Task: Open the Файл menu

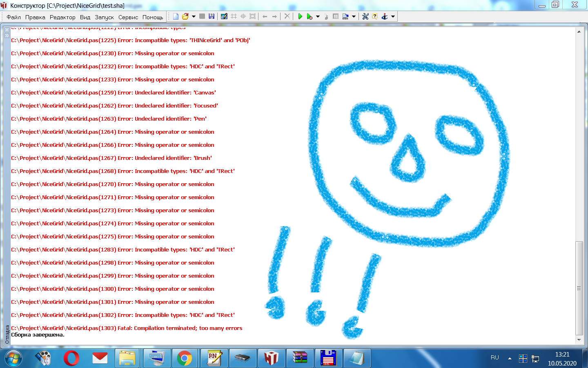Action: [13, 17]
